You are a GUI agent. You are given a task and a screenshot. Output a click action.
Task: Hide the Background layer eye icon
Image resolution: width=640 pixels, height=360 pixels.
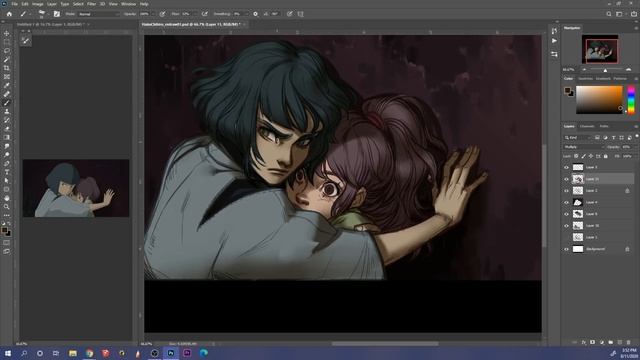click(566, 249)
